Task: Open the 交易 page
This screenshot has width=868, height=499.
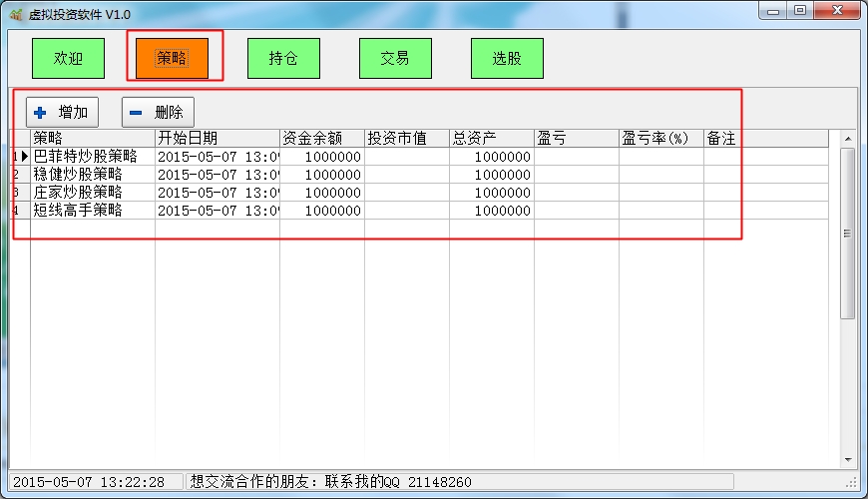Action: 395,59
